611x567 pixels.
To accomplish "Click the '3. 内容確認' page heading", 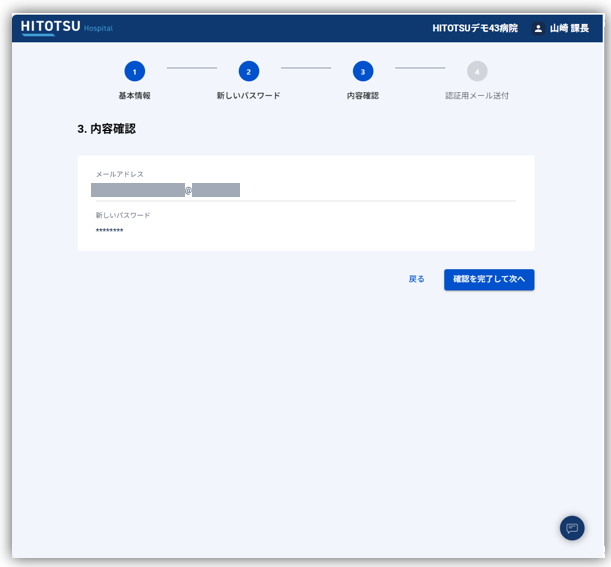I will pos(106,129).
